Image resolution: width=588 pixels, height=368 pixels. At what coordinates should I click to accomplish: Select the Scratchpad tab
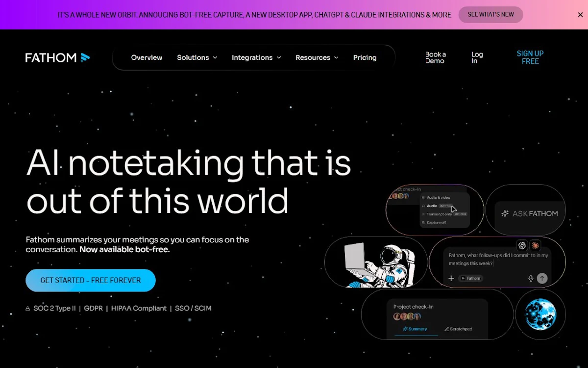[459, 329]
